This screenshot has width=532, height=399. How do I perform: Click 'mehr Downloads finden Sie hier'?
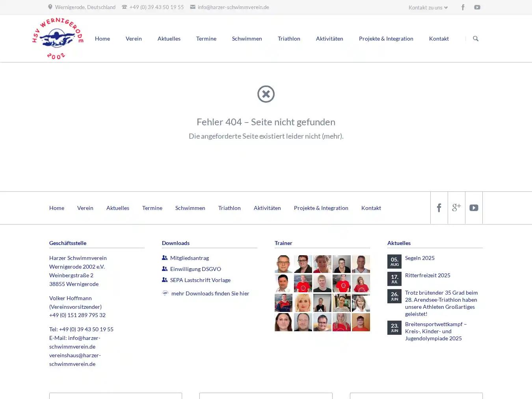click(210, 293)
